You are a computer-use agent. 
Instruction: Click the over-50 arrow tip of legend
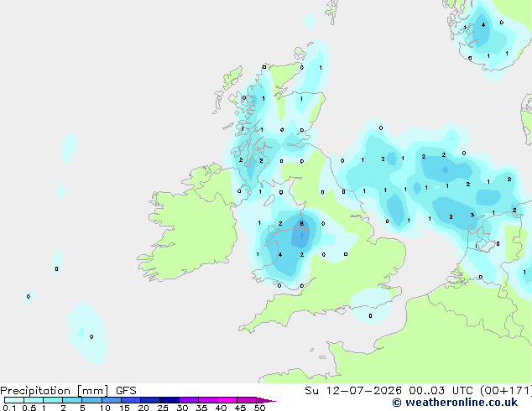(x=266, y=400)
